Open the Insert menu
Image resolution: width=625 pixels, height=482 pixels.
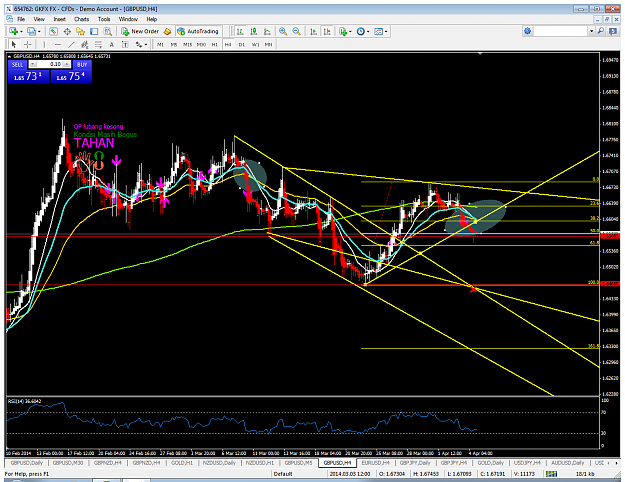[59, 19]
